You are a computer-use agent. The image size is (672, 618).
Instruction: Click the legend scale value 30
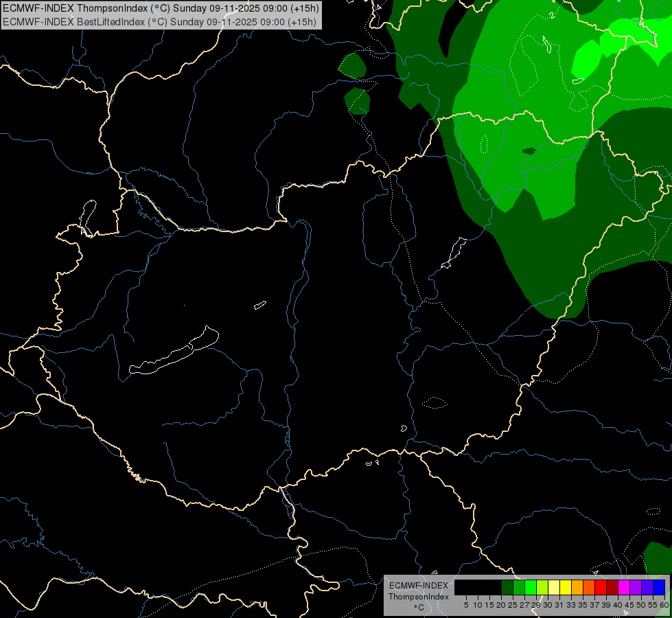(548, 605)
